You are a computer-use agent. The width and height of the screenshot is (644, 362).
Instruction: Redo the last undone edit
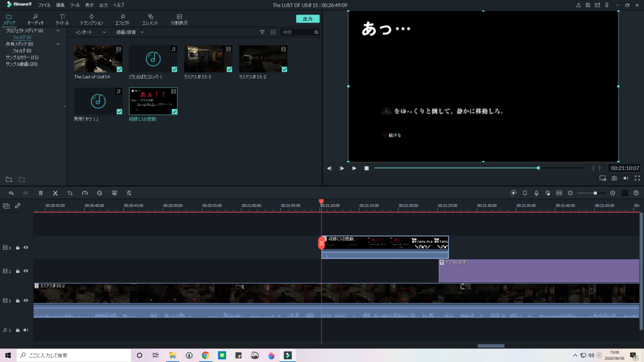pyautogui.click(x=25, y=193)
